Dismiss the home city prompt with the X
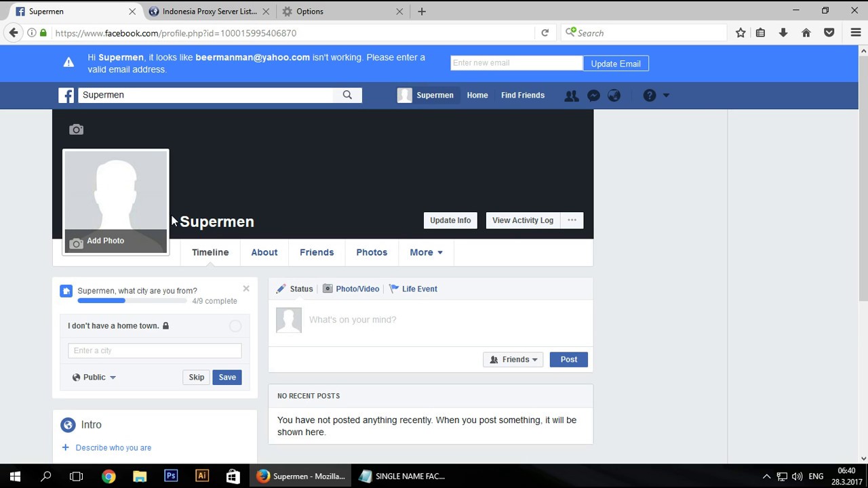The height and width of the screenshot is (488, 868). [x=246, y=289]
